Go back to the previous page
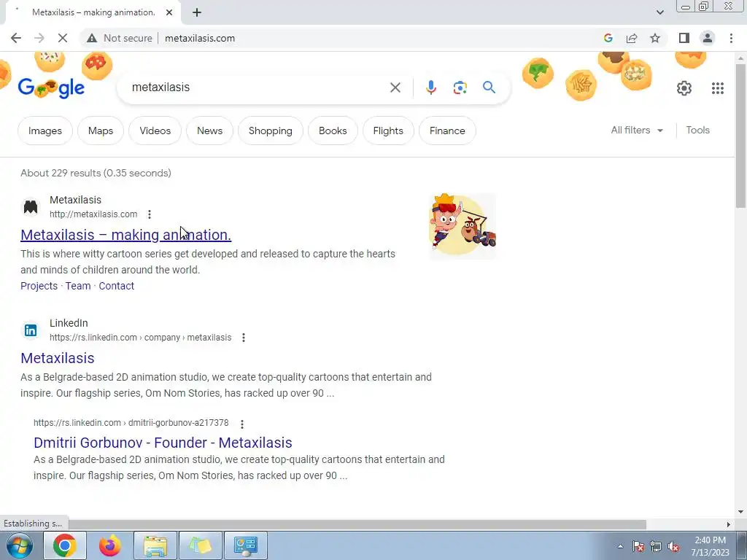The height and width of the screenshot is (560, 747). point(16,38)
